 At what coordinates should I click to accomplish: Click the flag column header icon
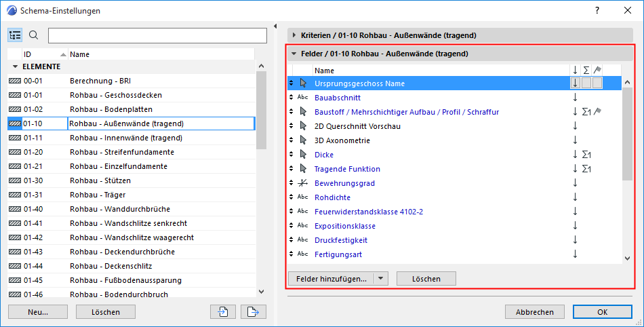click(x=597, y=71)
